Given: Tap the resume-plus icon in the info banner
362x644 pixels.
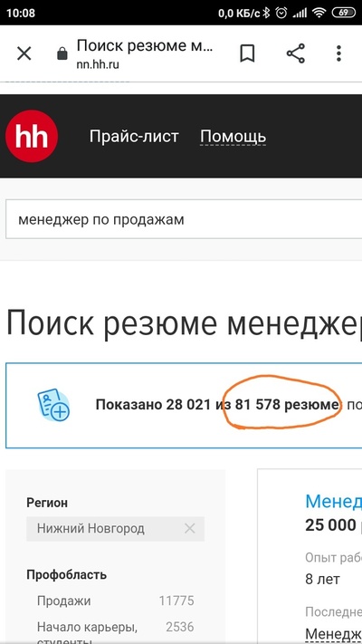Looking at the screenshot, I should click(x=53, y=405).
